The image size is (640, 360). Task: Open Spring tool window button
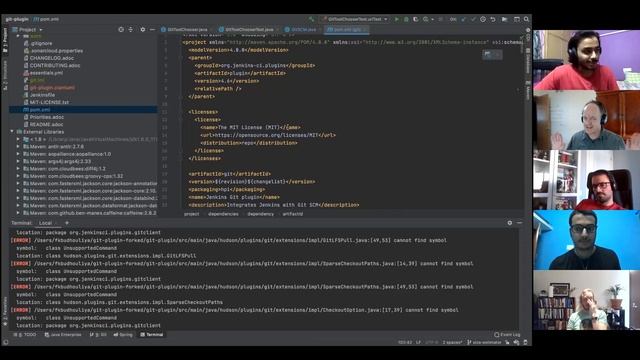123,335
